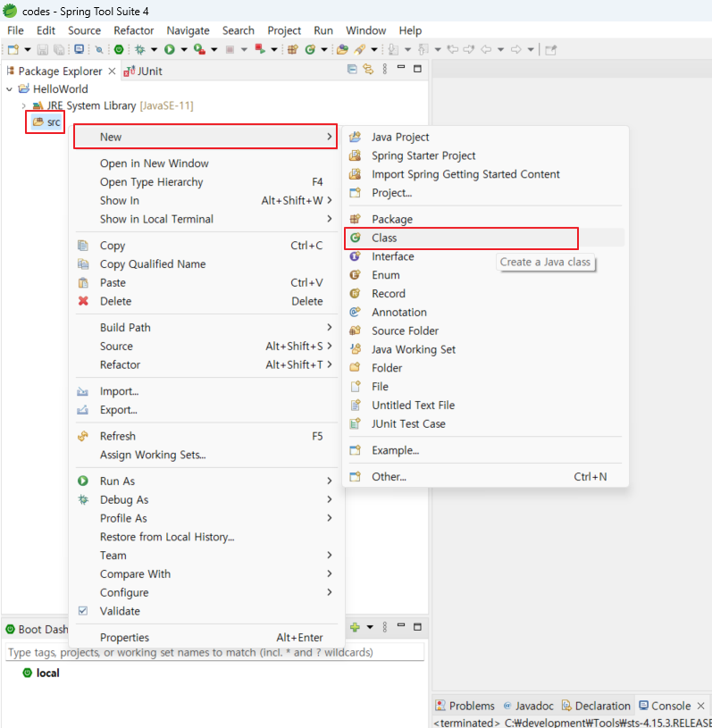The height and width of the screenshot is (728, 712).
Task: Switch to the Declaration tab
Action: pos(596,706)
